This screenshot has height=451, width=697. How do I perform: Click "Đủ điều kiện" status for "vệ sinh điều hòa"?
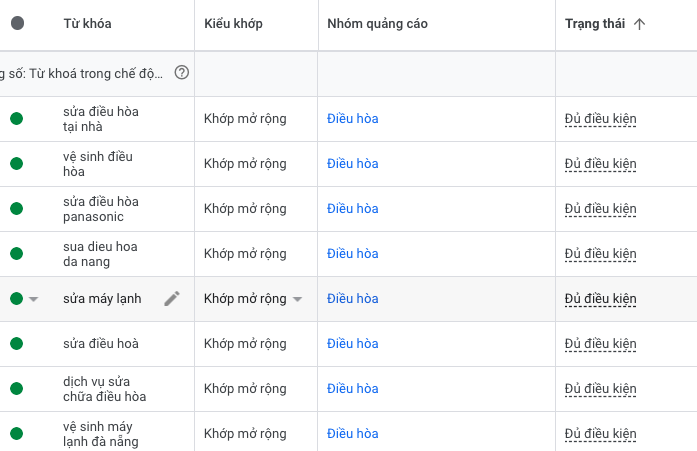[x=600, y=164]
